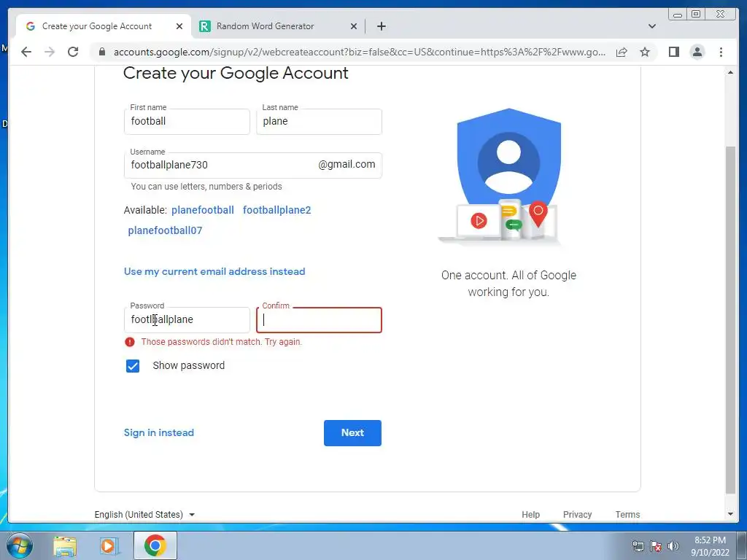Open the Chrome side panel icon
The height and width of the screenshot is (560, 747).
(x=673, y=52)
